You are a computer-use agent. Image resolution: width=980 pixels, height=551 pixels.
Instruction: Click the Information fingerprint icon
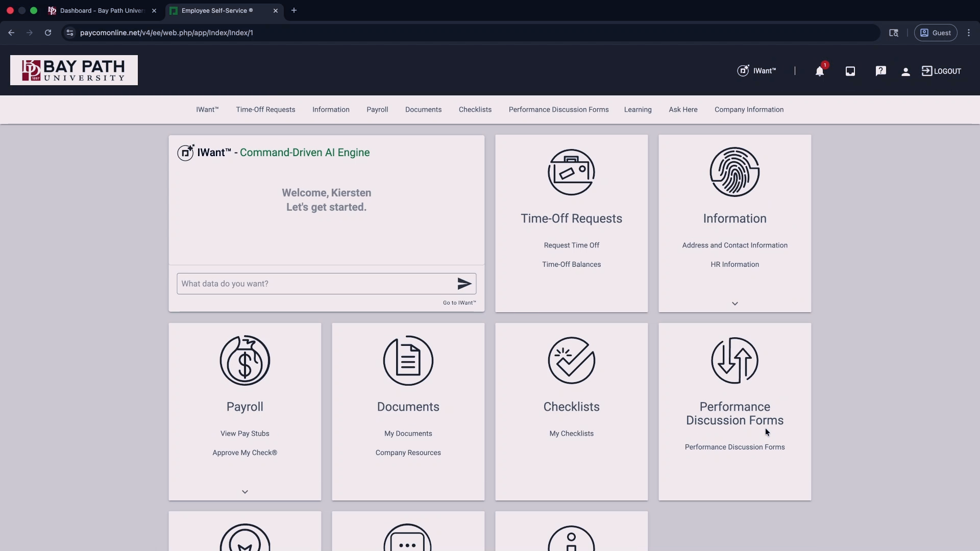734,172
